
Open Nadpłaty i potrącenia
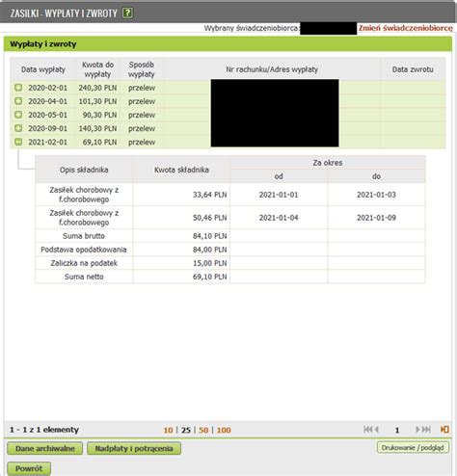(134, 448)
